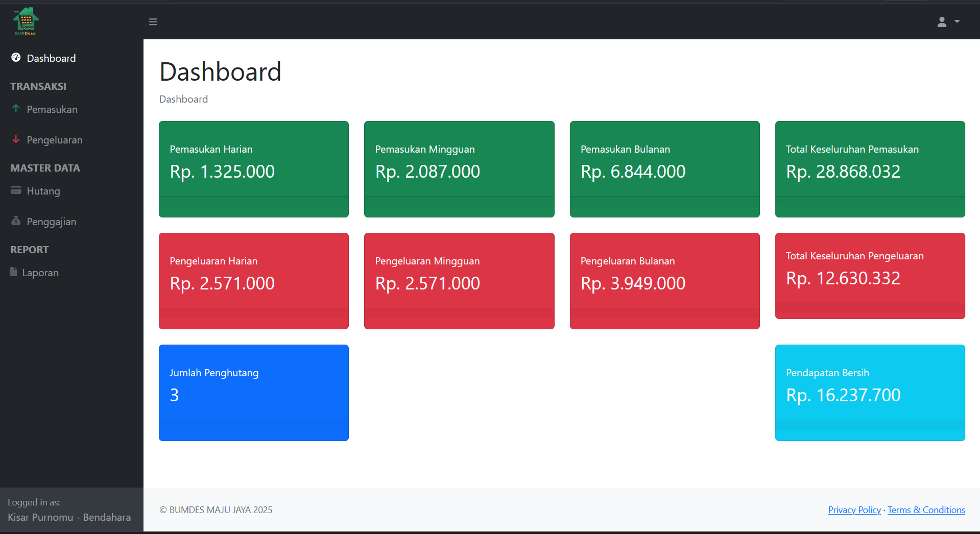The image size is (980, 534).
Task: Click the Hutang card icon
Action: coord(16,190)
